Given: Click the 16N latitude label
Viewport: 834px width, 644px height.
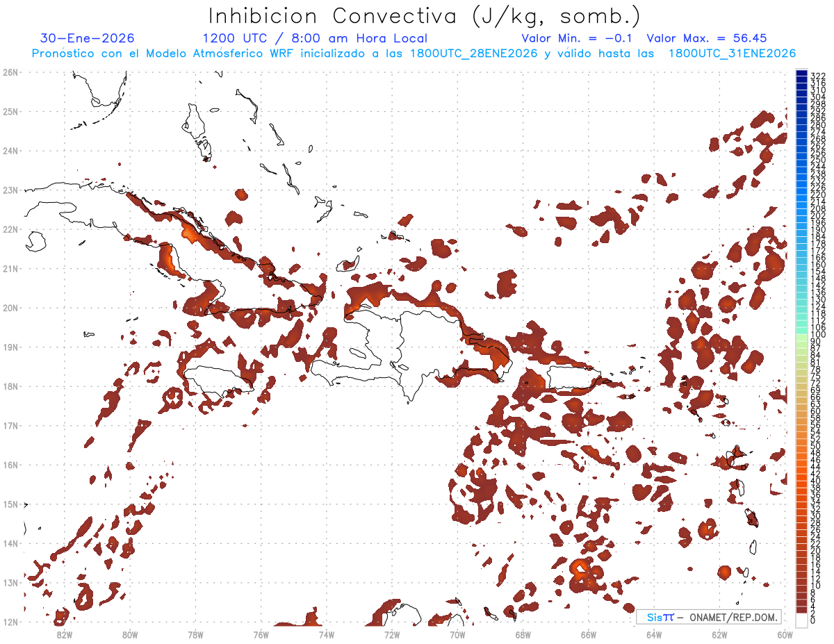Looking at the screenshot, I should click(x=10, y=465).
